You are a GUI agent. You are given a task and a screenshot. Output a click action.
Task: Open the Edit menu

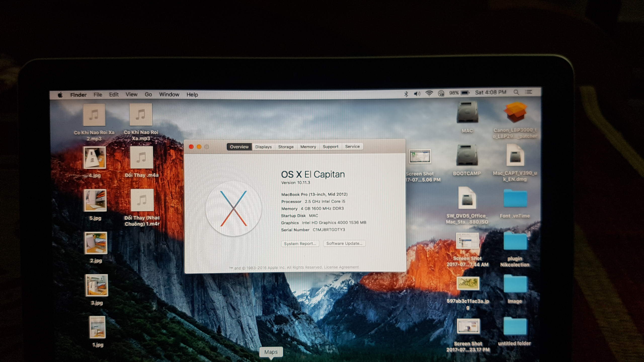(x=114, y=95)
